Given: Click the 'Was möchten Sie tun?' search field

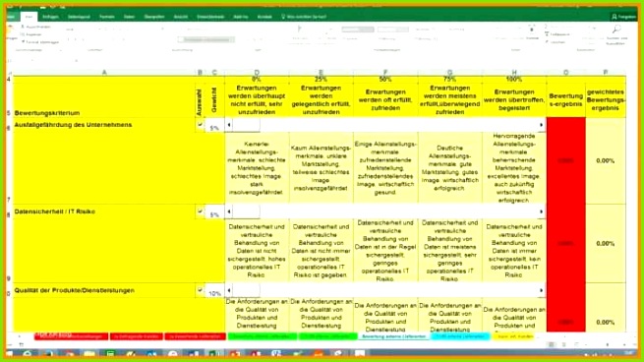Looking at the screenshot, I should (x=304, y=17).
